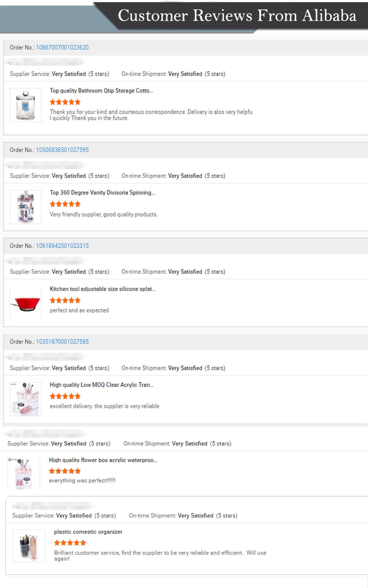This screenshot has height=588, width=368.
Task: Click the spinning vanity organizer thumbnail
Action: [x=26, y=207]
